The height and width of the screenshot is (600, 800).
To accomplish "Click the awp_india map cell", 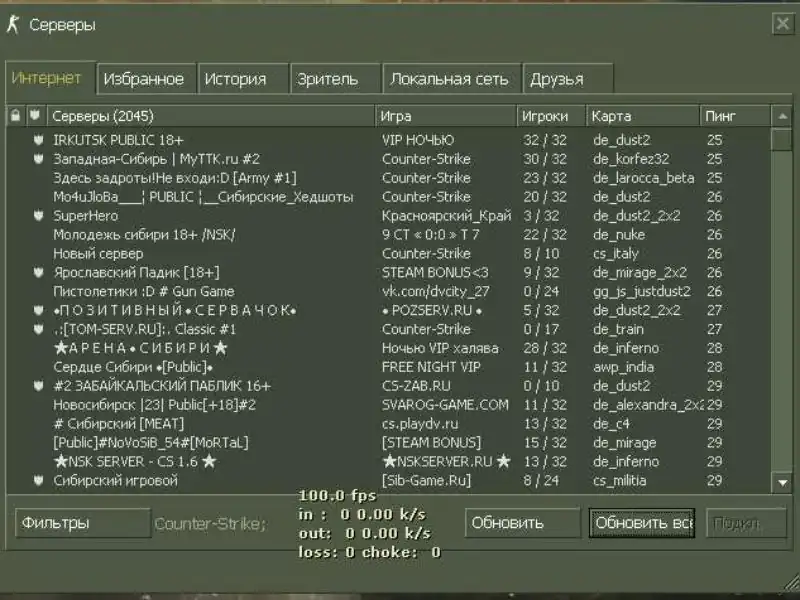I will pyautogui.click(x=623, y=367).
